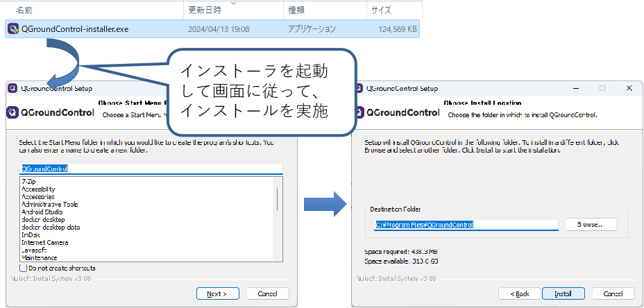Viewport: 644px width, 308px height.
Task: Close the Install Location setup window
Action: pos(629,88)
